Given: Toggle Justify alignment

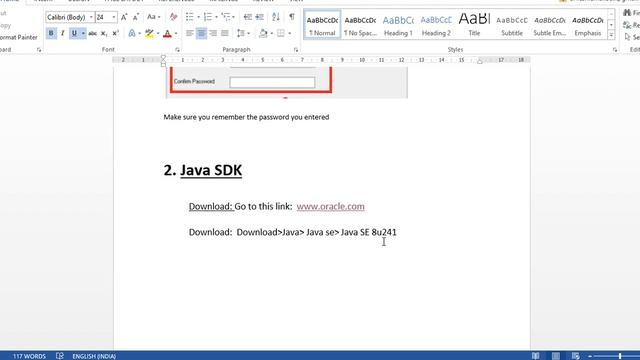Looking at the screenshot, I should pos(224,33).
